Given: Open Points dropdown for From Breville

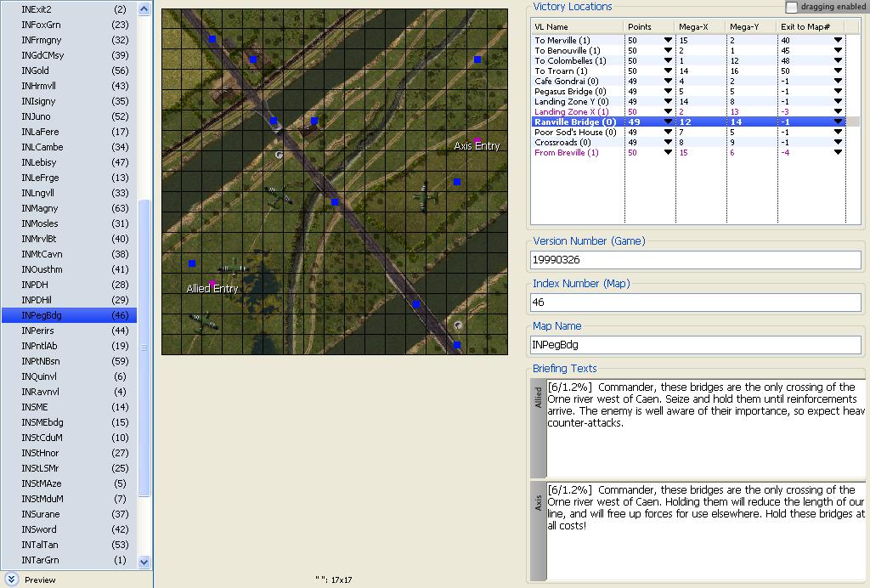Looking at the screenshot, I should point(668,153).
